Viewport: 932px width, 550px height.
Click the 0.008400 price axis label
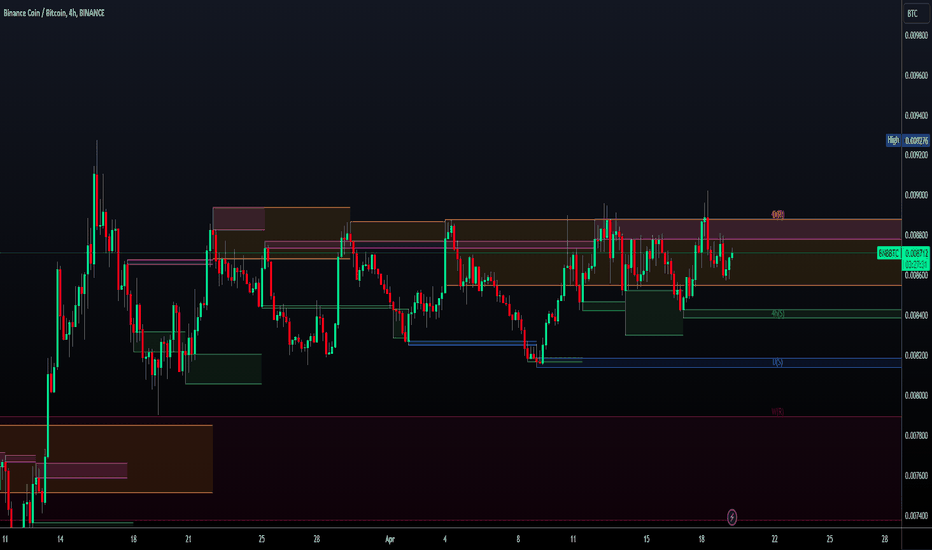pos(916,315)
